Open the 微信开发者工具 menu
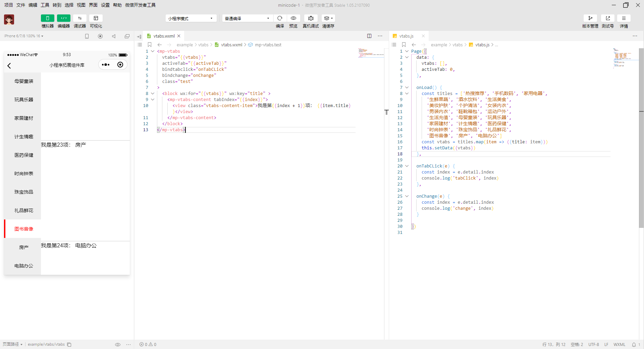This screenshot has height=349, width=644. point(140,5)
